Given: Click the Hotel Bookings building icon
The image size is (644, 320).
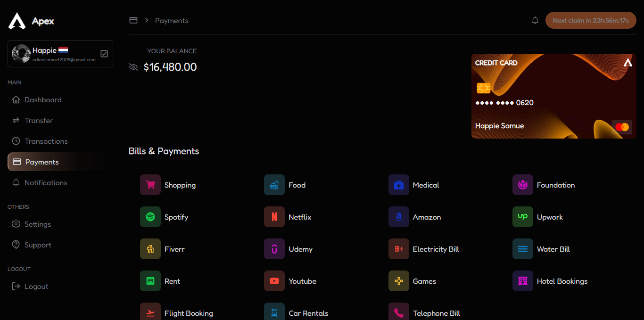Looking at the screenshot, I should tap(523, 281).
